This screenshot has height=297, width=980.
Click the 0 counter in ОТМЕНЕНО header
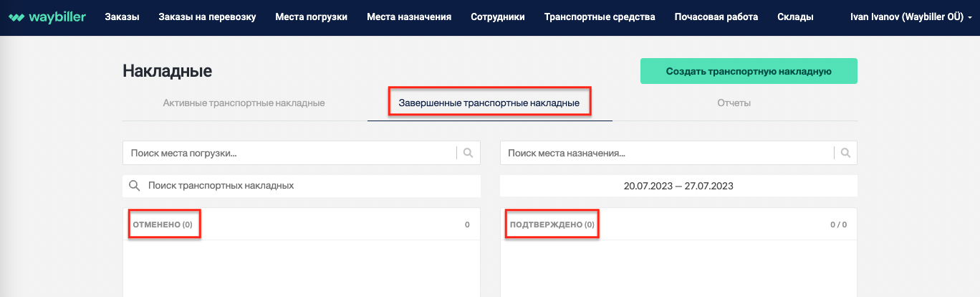point(467,225)
